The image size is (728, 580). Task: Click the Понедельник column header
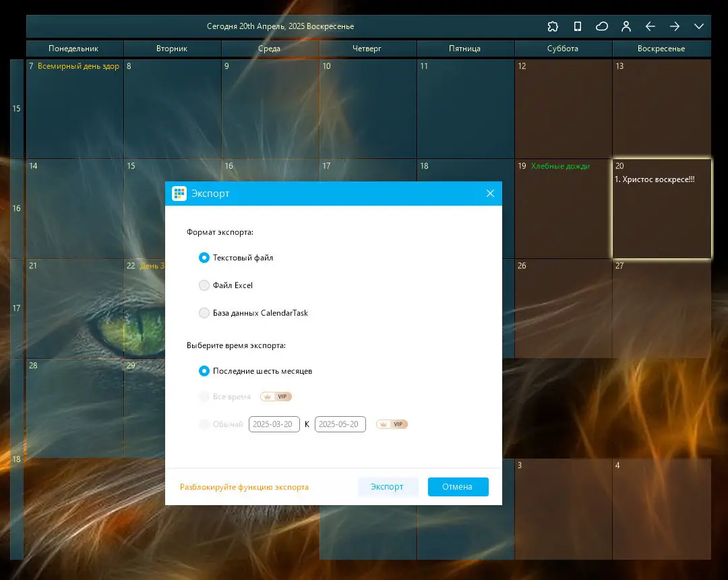[74, 49]
